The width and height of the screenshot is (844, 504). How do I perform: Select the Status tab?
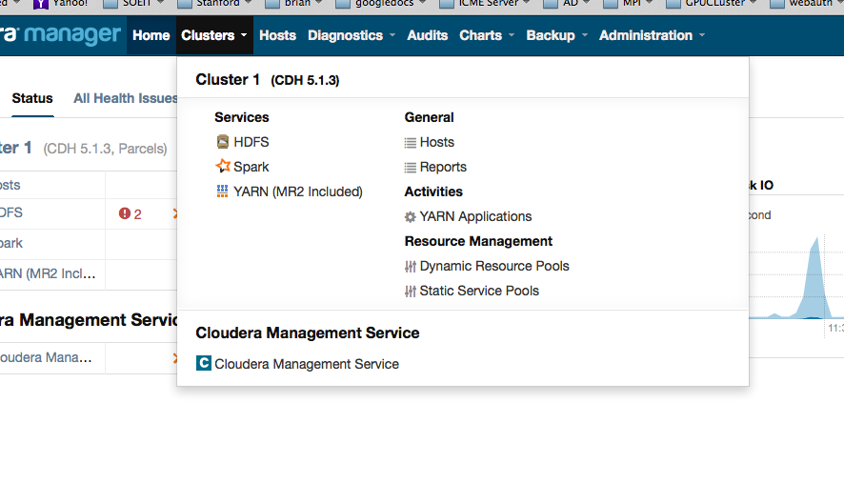(x=32, y=98)
